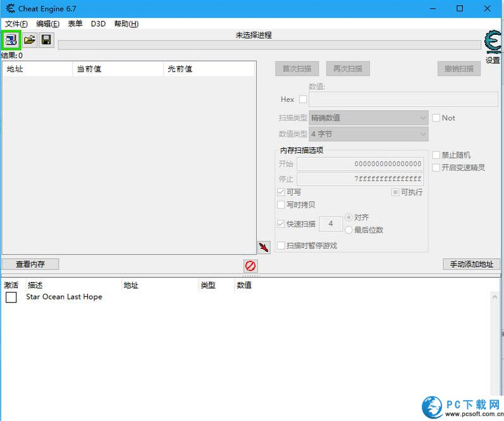The width and height of the screenshot is (504, 421).
Task: Click the Cheat Engine title bar icon
Action: pos(10,9)
